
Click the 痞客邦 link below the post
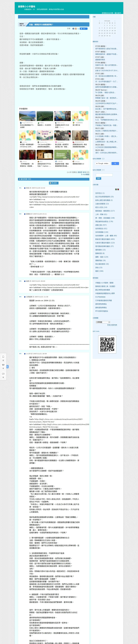(80, 172)
